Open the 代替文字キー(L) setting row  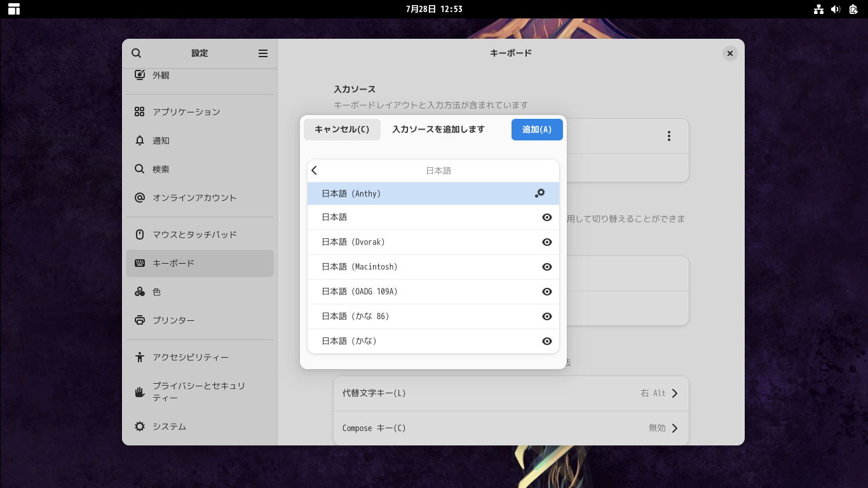pos(511,393)
